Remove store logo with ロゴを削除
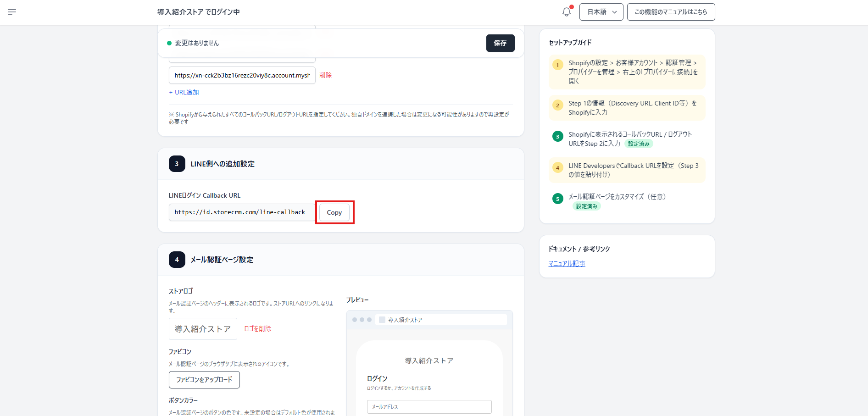The width and height of the screenshot is (868, 416). click(257, 329)
